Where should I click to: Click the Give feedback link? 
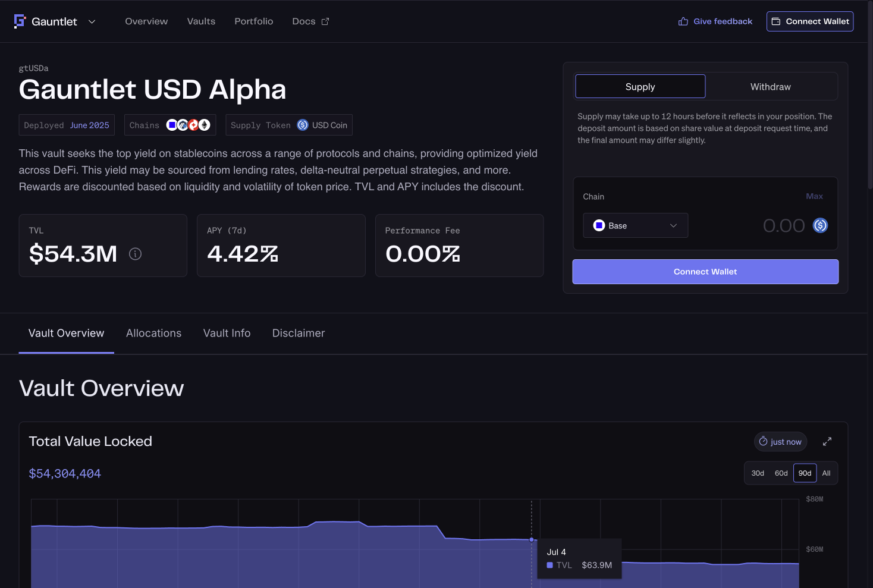(723, 21)
